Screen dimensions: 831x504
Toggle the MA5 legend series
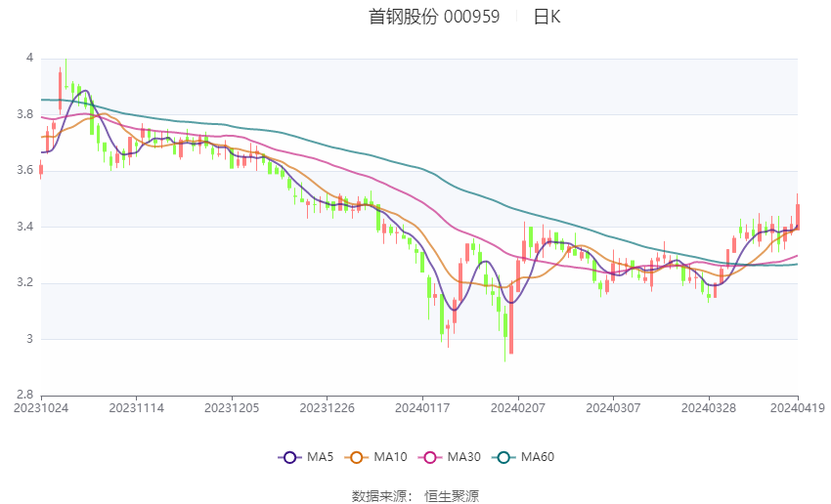tap(306, 457)
